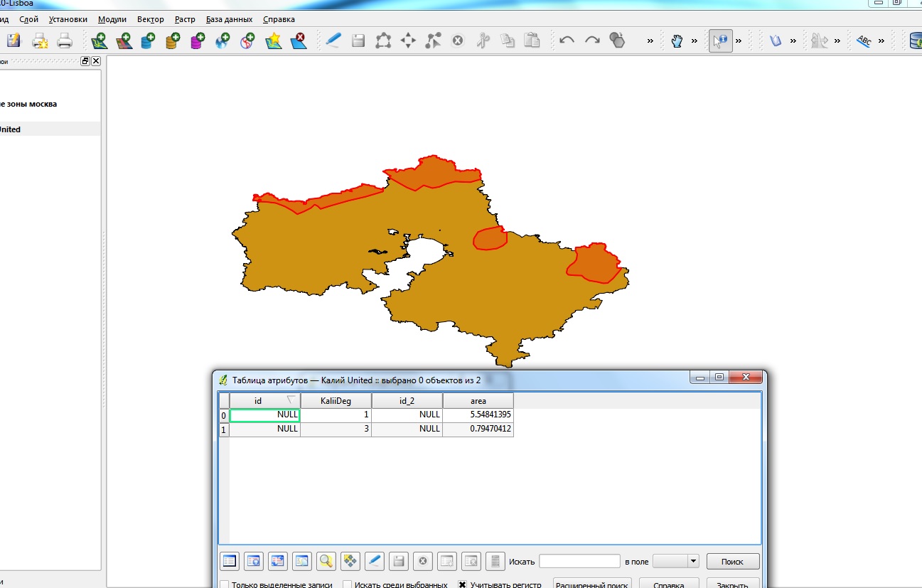Click the Add Vector Layer icon
Screen dimensions: 922x588
(99, 41)
